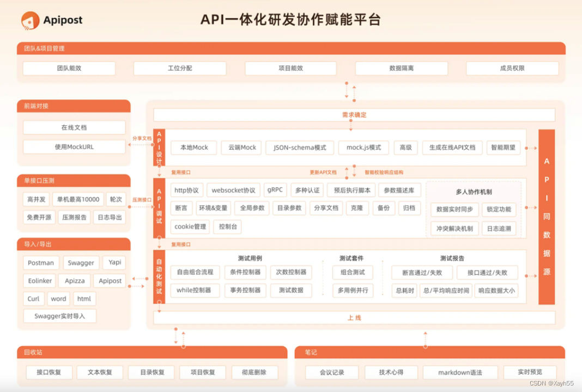This screenshot has height=392, width=582.
Task: Select the 本地Mock option
Action: [x=193, y=148]
